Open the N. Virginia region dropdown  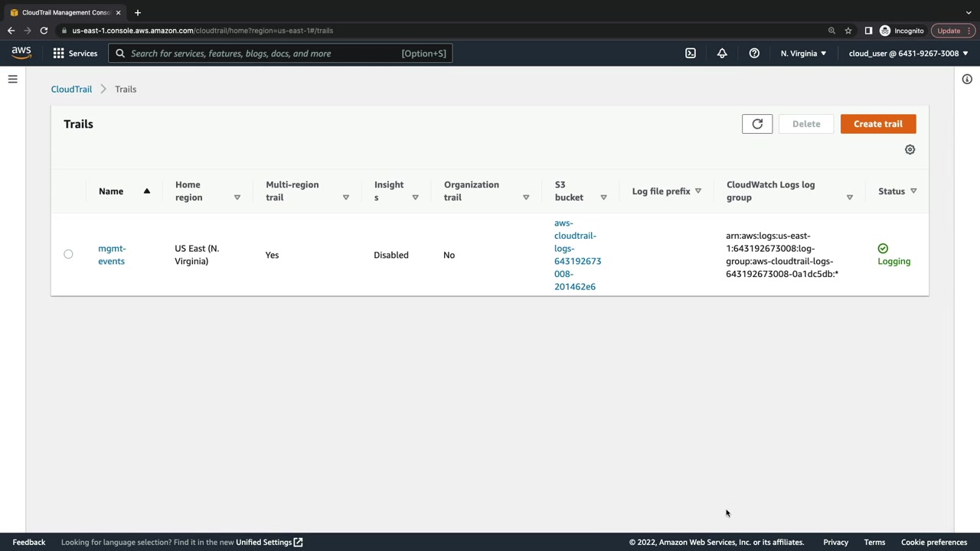[803, 54]
